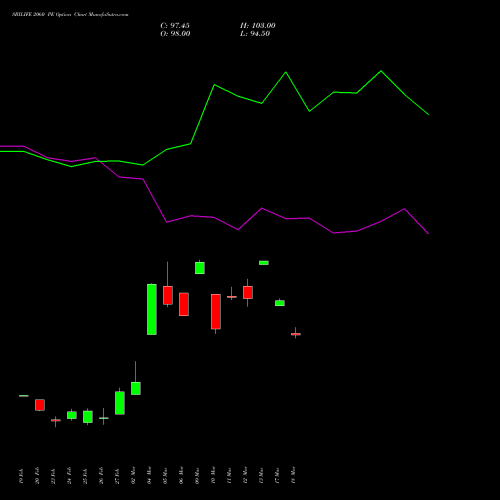Click the 13 Mar date label
This screenshot has height=500, width=500.
coord(261,475)
